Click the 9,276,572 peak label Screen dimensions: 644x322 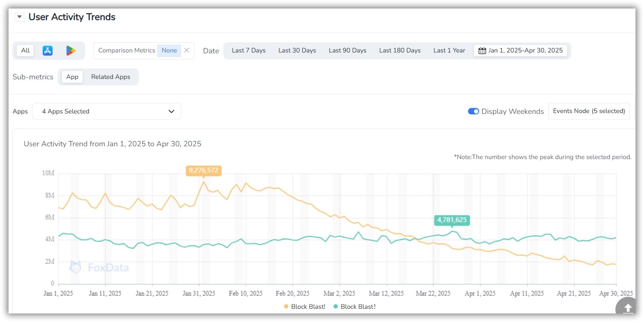point(204,171)
